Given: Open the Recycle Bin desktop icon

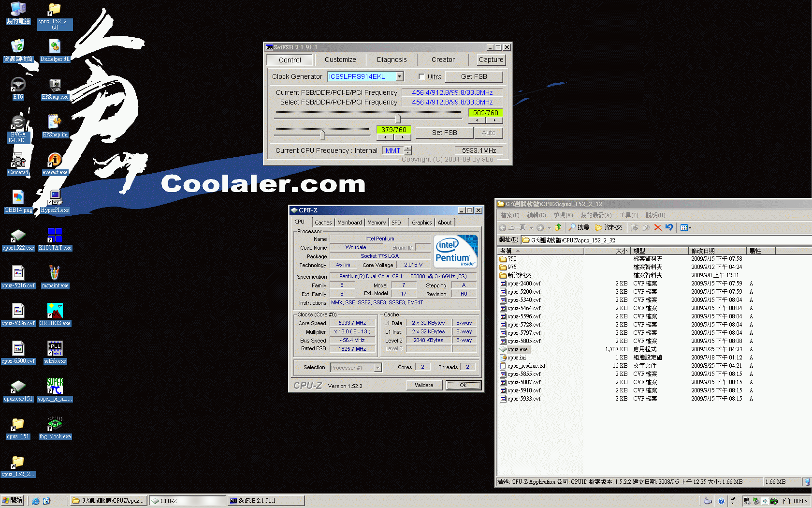Looking at the screenshot, I should [18, 50].
